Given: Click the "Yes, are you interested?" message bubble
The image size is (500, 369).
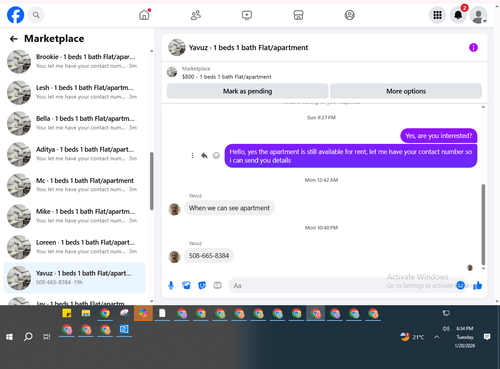Looking at the screenshot, I should click(x=439, y=136).
